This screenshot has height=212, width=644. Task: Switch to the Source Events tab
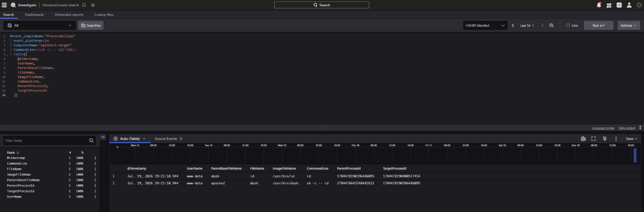(166, 139)
